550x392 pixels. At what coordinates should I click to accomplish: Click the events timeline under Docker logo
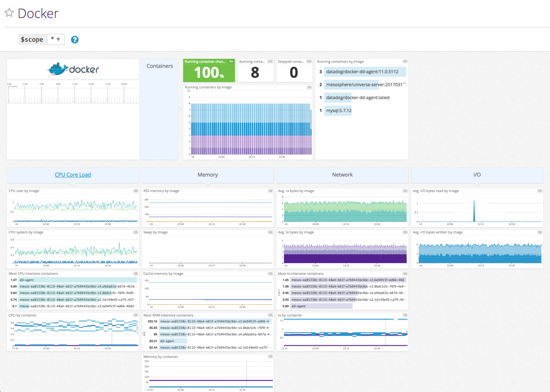coord(73,92)
